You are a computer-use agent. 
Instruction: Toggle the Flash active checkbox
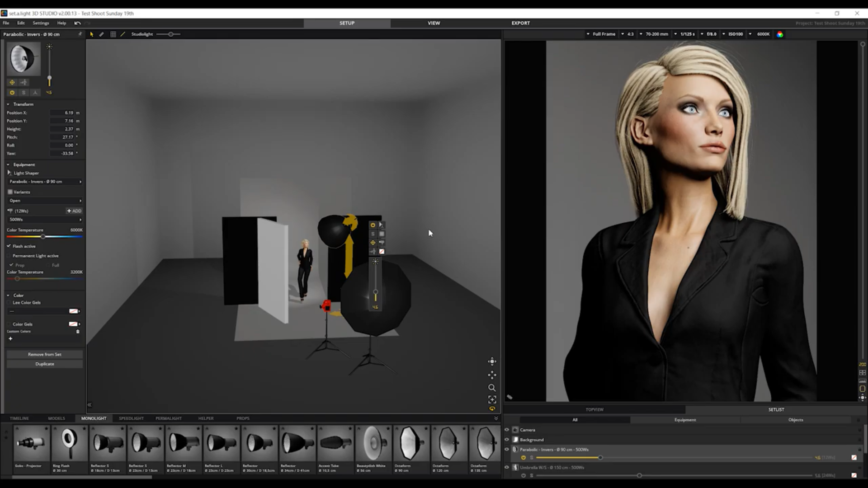tap(9, 246)
